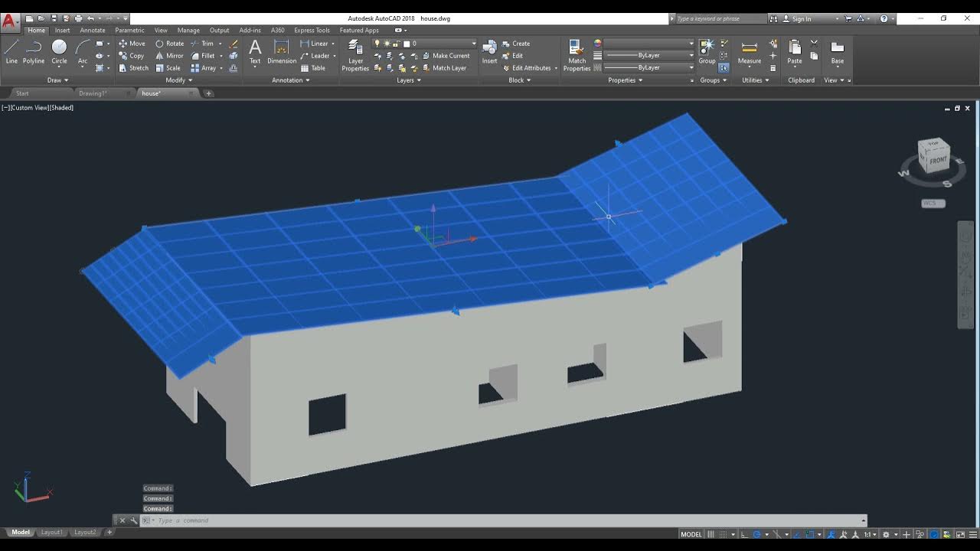Expand the Draw panel

(57, 80)
